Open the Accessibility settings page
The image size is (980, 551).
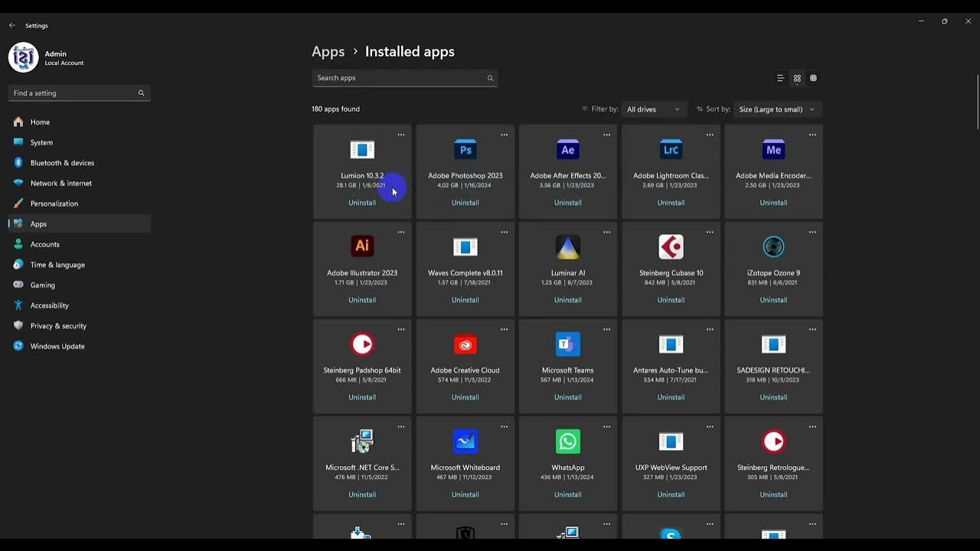pyautogui.click(x=80, y=305)
